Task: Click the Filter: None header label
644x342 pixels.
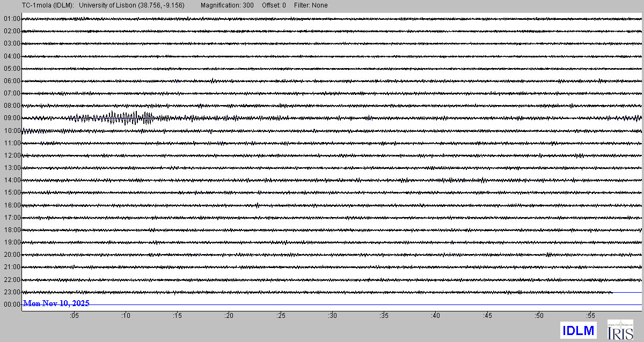Action: (x=311, y=5)
